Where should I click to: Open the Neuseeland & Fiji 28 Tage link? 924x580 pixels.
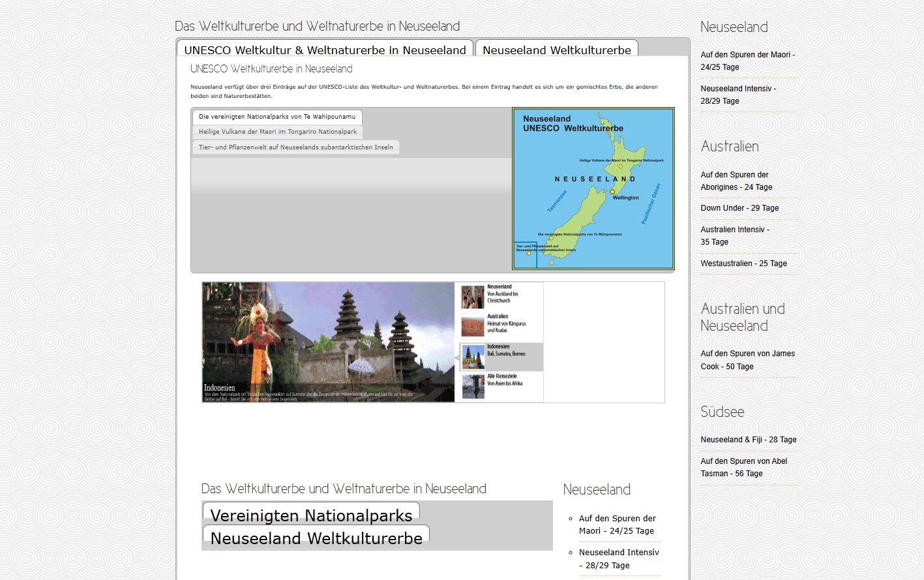tap(748, 440)
